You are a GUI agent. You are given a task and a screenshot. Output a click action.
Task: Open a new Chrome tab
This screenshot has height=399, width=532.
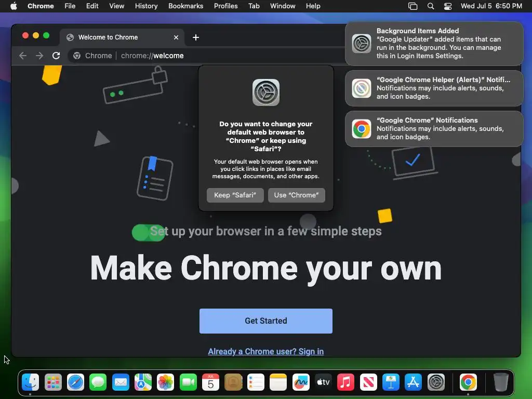tap(196, 37)
